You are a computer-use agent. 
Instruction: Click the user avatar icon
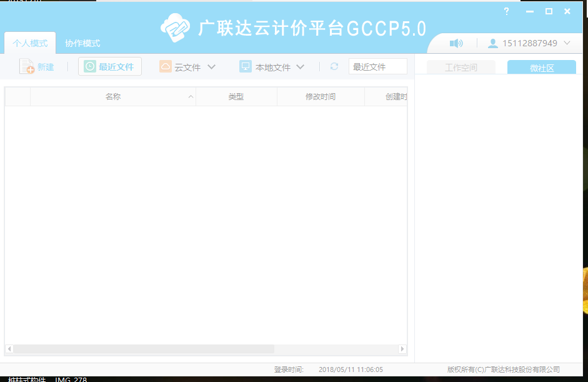click(x=493, y=44)
